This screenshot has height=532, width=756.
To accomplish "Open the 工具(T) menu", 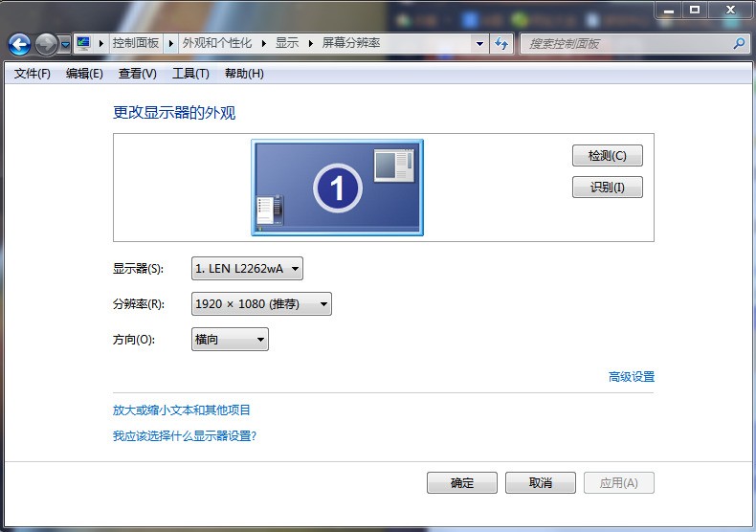I will [x=190, y=74].
